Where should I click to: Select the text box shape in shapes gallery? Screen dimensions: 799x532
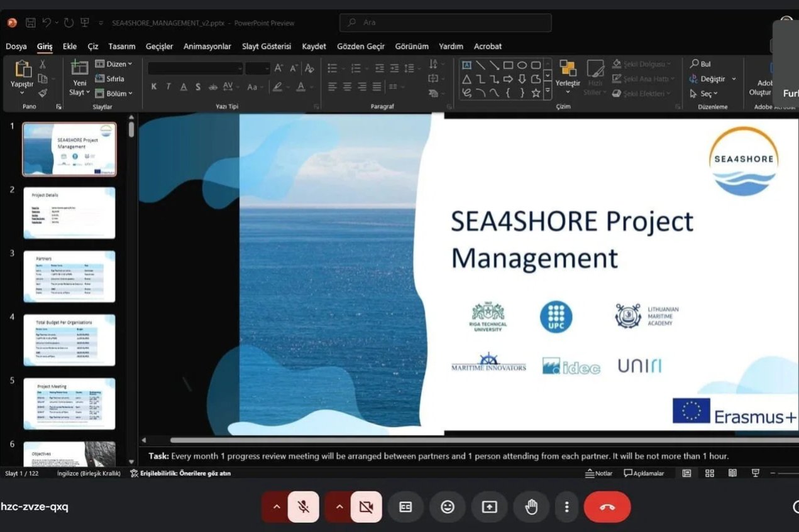tap(466, 65)
